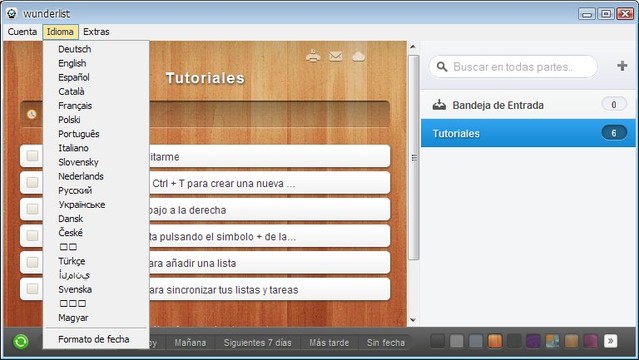Image resolution: width=639 pixels, height=360 pixels.
Task: Check the box for 'sincronizar tus listas' task
Action: [32, 289]
